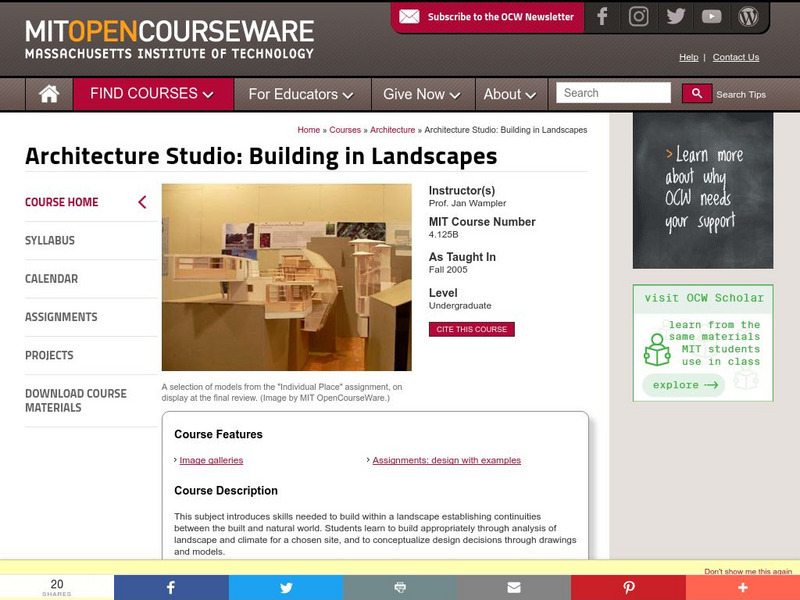Click the architecture models course image
This screenshot has height=600, width=800.
[x=287, y=277]
